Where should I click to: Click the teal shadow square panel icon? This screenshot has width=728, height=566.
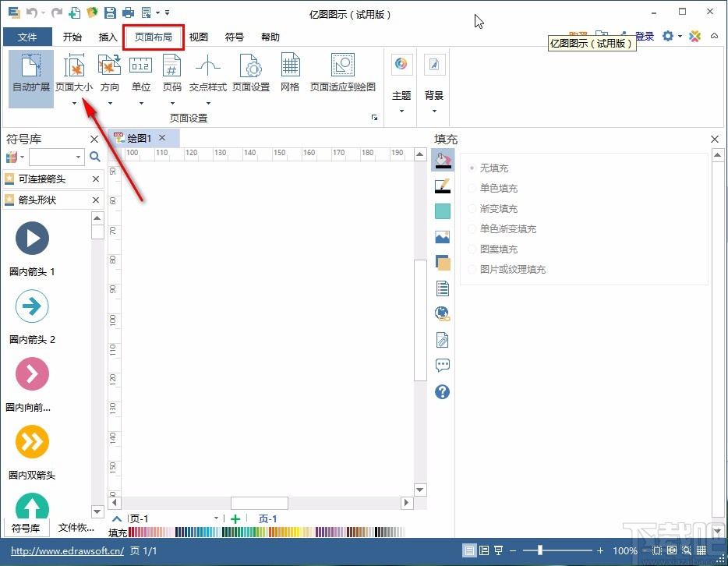[x=443, y=211]
